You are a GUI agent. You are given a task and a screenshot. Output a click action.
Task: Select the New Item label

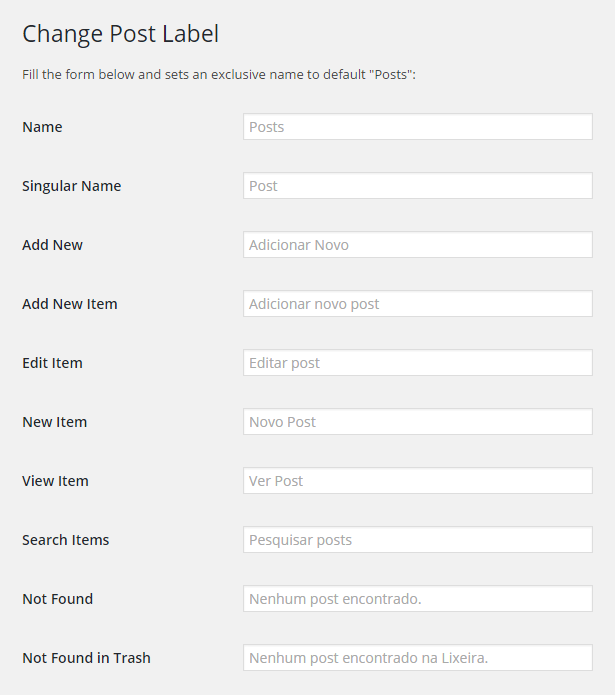pyautogui.click(x=54, y=422)
